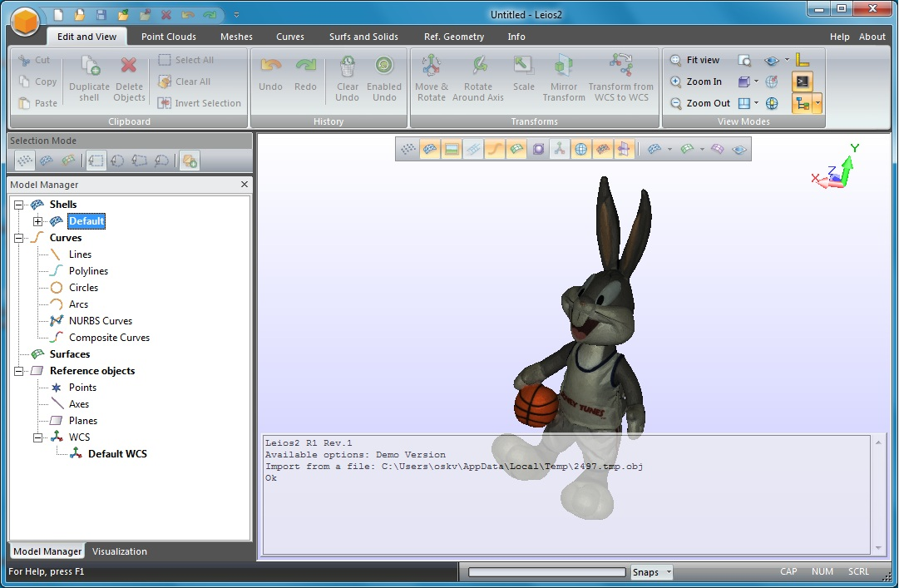Click the Help link in the ribbon
This screenshot has height=588, width=899.
point(839,37)
